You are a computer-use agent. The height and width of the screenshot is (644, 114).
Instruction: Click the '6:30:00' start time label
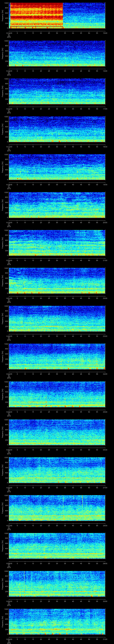point(9,639)
